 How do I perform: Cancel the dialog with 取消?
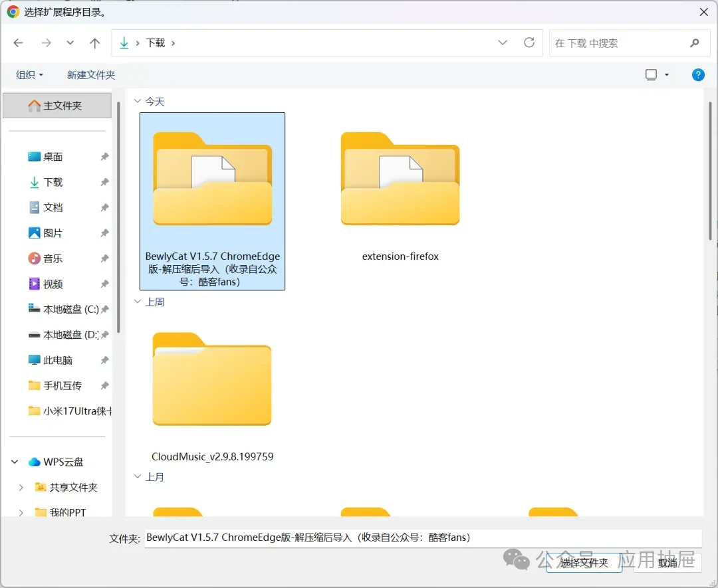[667, 562]
